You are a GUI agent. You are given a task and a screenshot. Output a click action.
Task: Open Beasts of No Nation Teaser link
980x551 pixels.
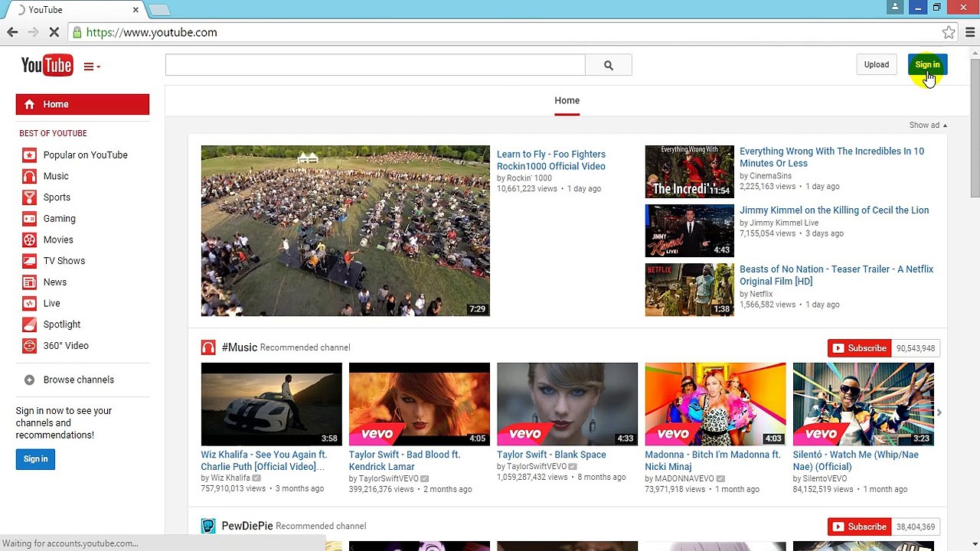click(x=836, y=275)
